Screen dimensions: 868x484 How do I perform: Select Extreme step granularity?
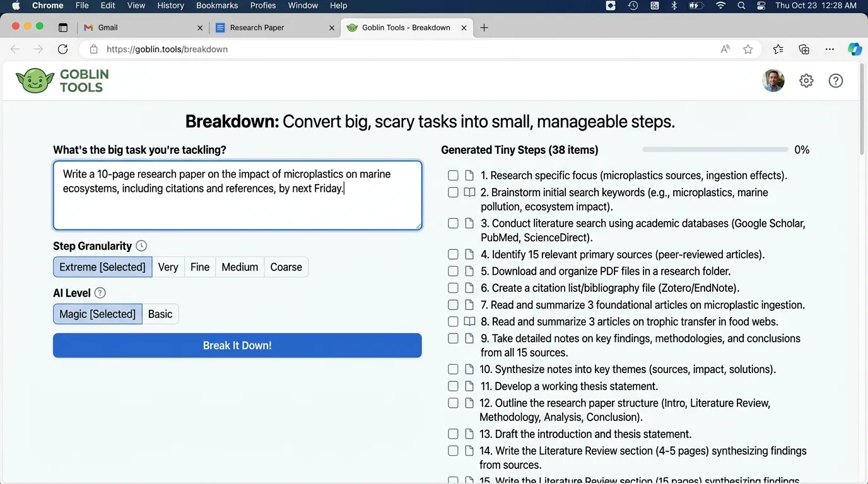click(x=102, y=267)
